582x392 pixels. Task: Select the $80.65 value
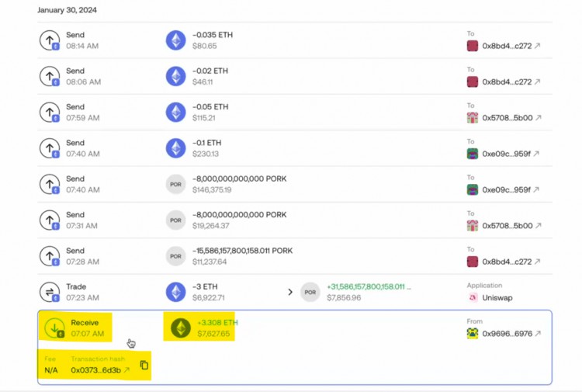pos(205,46)
